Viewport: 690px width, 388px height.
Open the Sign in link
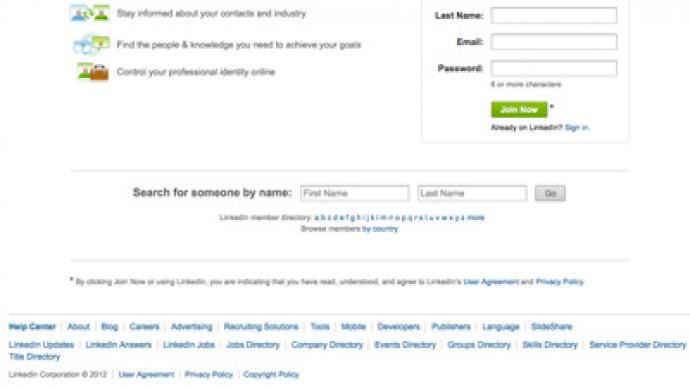pyautogui.click(x=576, y=128)
